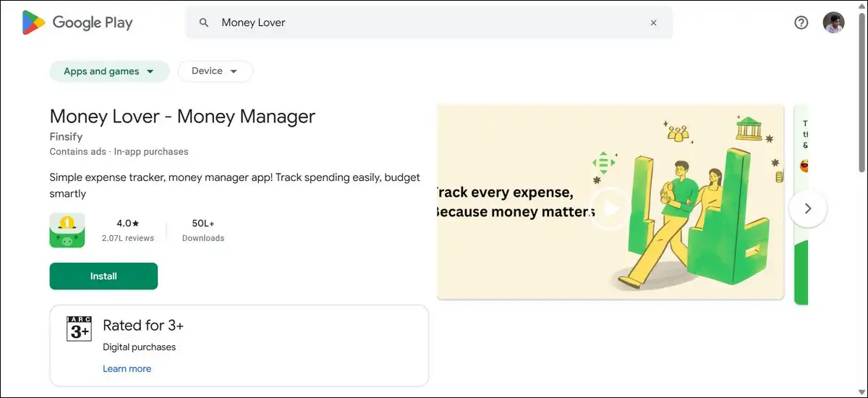Play the promo video
The width and height of the screenshot is (868, 398).
(610, 208)
